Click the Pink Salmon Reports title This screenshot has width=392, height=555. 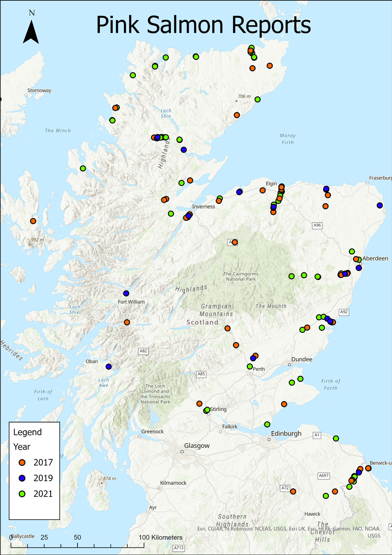tap(203, 25)
